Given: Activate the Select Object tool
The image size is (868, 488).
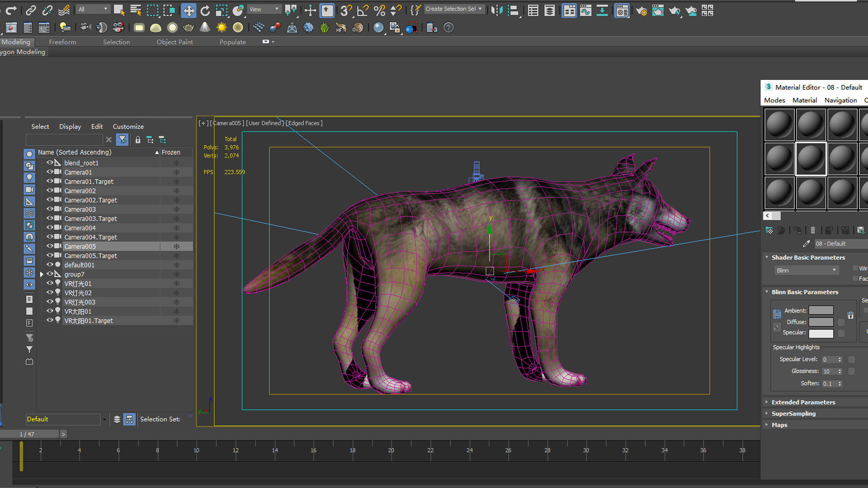Looking at the screenshot, I should [119, 10].
